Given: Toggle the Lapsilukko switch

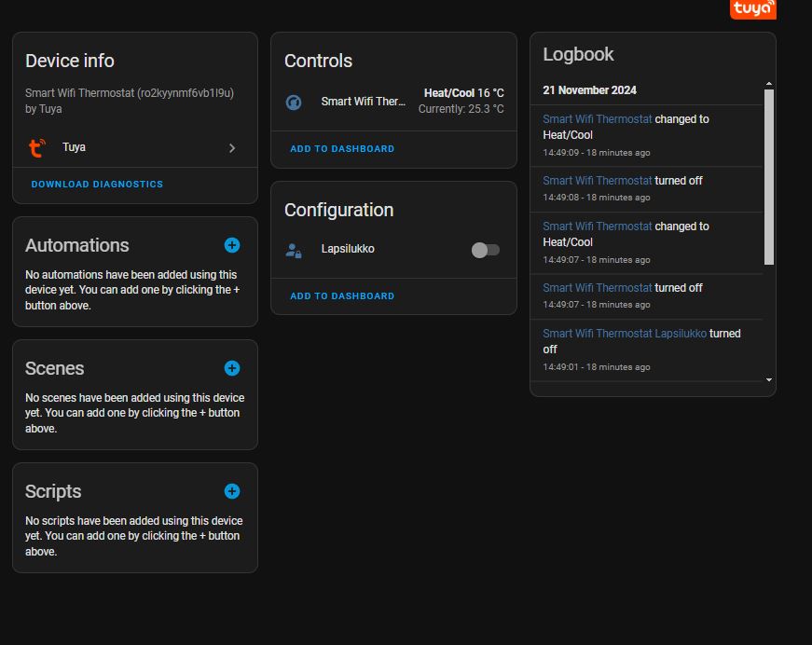Looking at the screenshot, I should pos(485,250).
